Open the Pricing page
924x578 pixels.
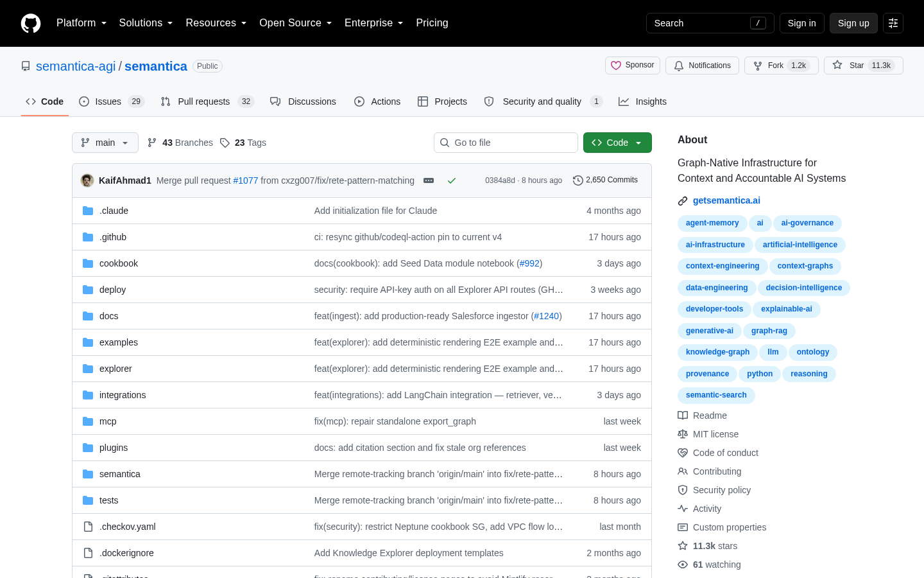[x=432, y=23]
